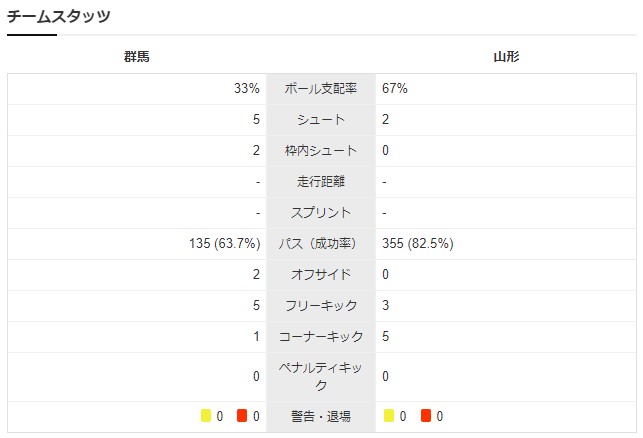Click the コーナーキック stat label
This screenshot has height=438, width=643.
tap(321, 336)
